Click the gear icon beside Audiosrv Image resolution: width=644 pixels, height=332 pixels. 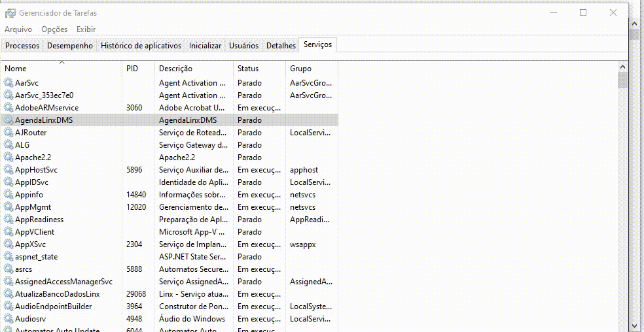[x=9, y=319]
